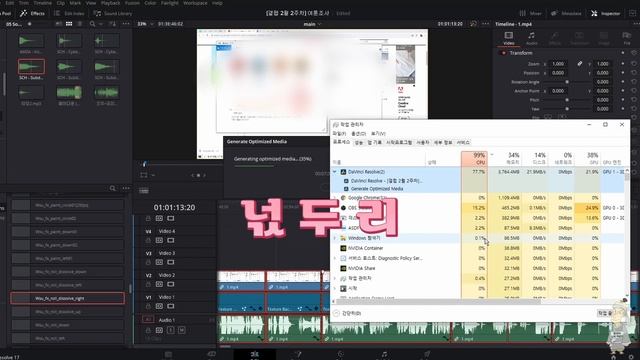Expand the Google Chrome process group
This screenshot has width=640, height=360.
[x=335, y=198]
